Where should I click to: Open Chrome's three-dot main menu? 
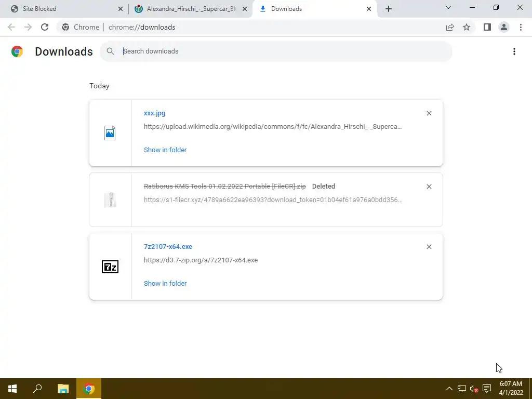521,27
